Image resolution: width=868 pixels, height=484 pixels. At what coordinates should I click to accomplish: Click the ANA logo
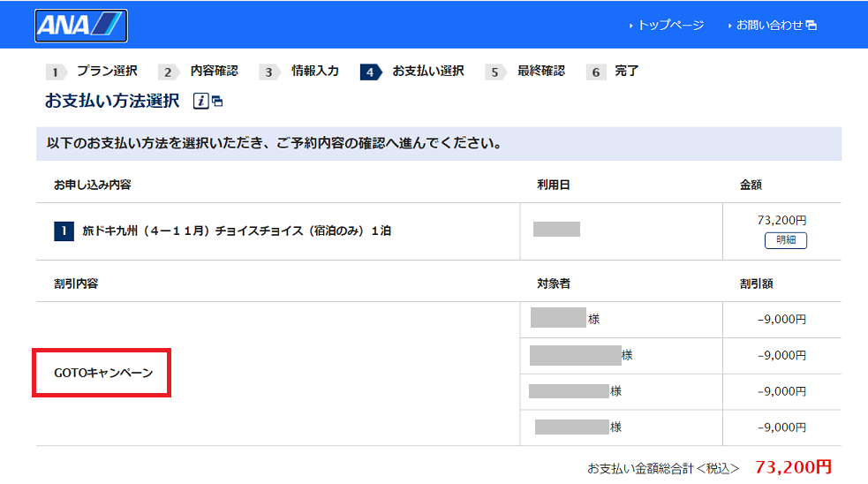(x=81, y=26)
